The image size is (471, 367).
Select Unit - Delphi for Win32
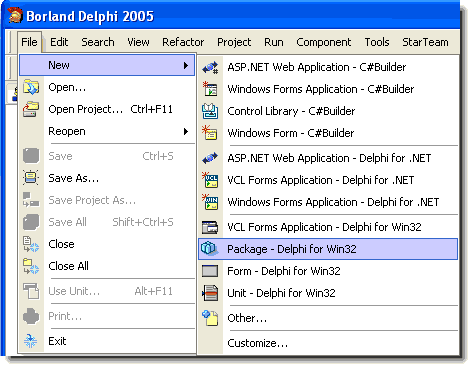[x=328, y=293]
